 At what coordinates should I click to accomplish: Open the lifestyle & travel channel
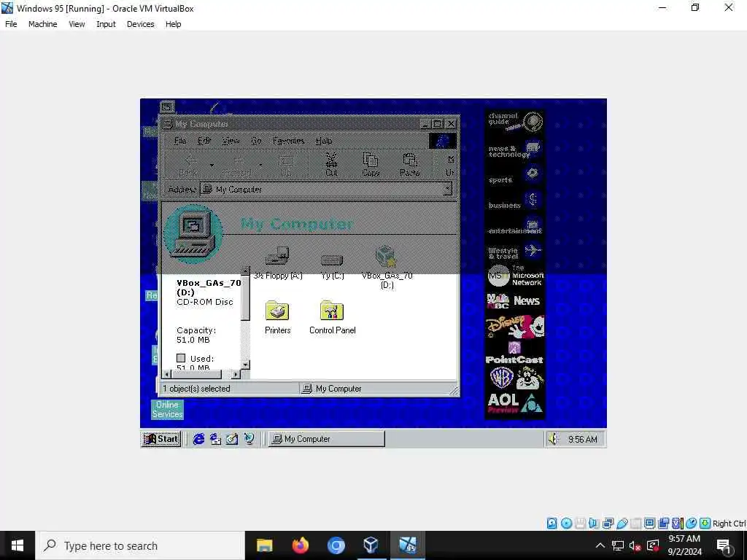click(515, 252)
